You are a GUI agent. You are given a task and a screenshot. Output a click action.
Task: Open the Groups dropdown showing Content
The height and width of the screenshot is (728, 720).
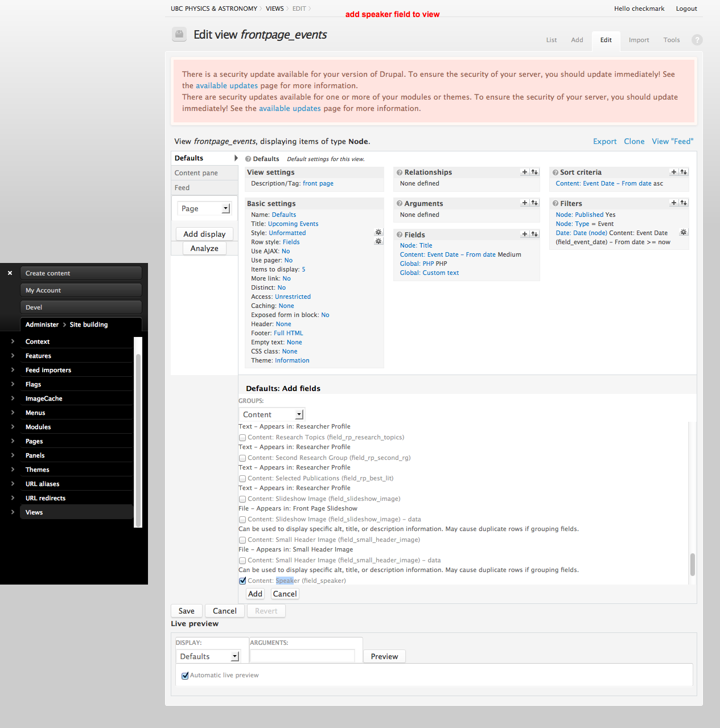coord(272,414)
